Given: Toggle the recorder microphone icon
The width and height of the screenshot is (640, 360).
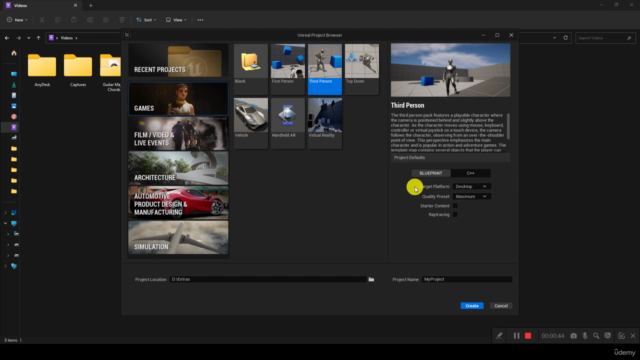Looking at the screenshot, I should pyautogui.click(x=585, y=336).
